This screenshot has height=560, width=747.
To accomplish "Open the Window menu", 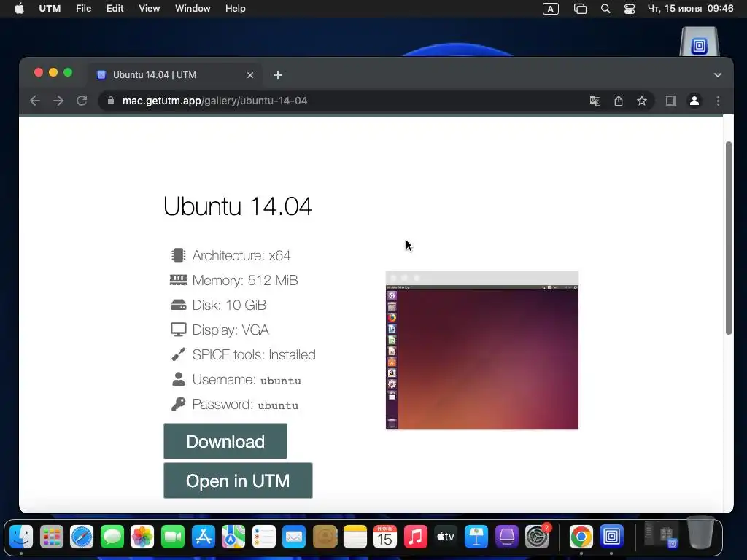I will point(193,9).
